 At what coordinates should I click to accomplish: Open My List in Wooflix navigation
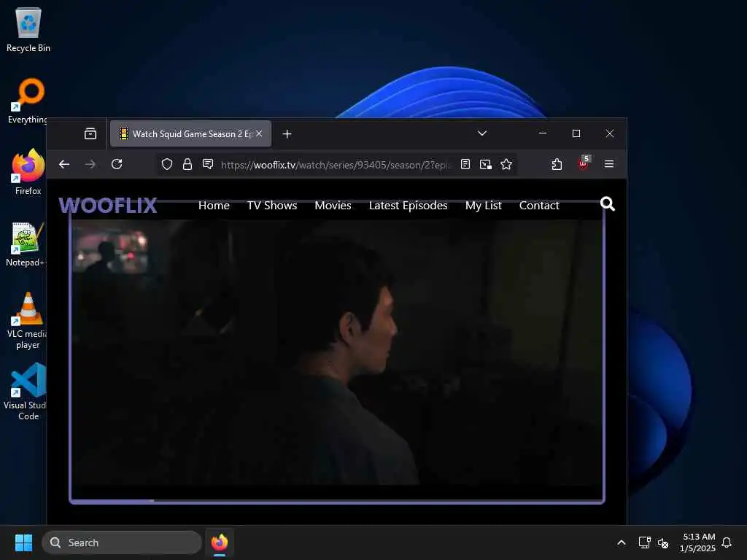tap(484, 205)
